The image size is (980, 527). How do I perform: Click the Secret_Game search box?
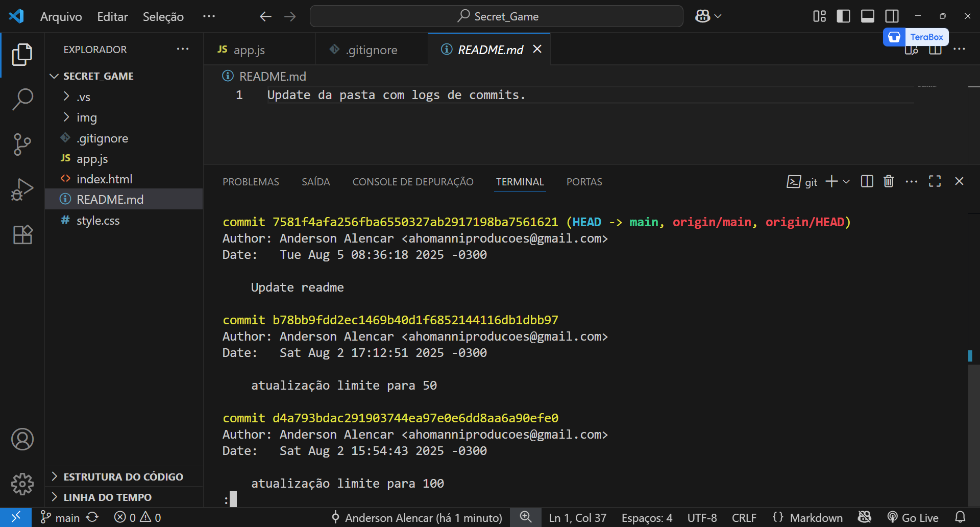(496, 16)
